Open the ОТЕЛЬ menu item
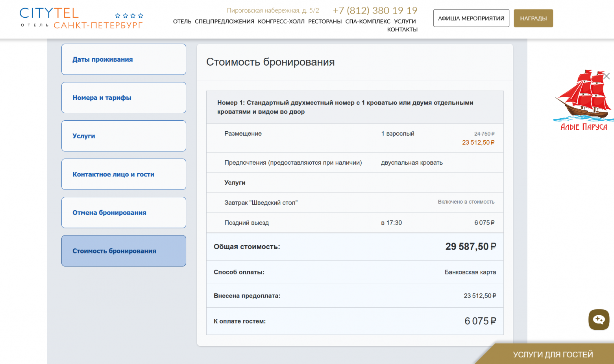The height and width of the screenshot is (364, 614). 182,21
